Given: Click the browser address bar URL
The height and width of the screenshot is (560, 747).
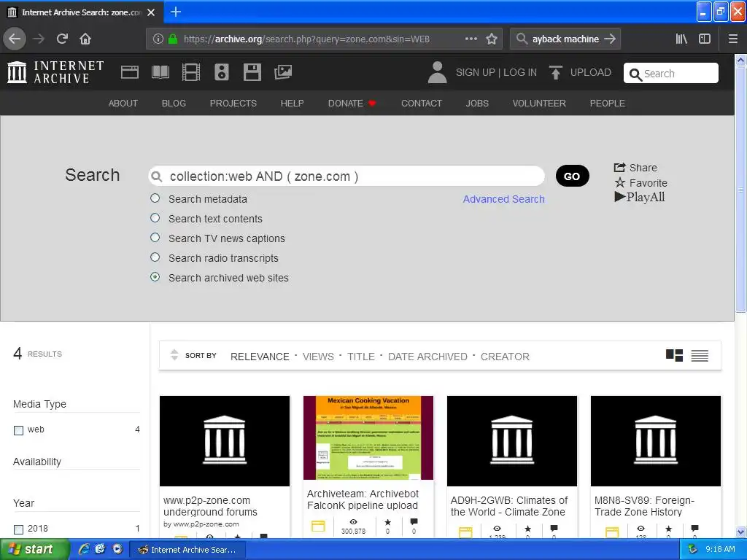Looking at the screenshot, I should pos(306,39).
